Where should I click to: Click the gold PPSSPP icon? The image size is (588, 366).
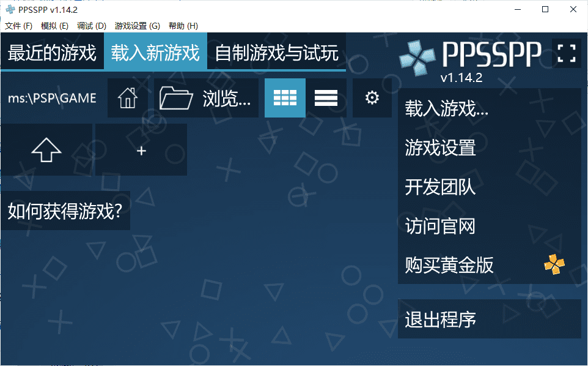[x=554, y=264]
